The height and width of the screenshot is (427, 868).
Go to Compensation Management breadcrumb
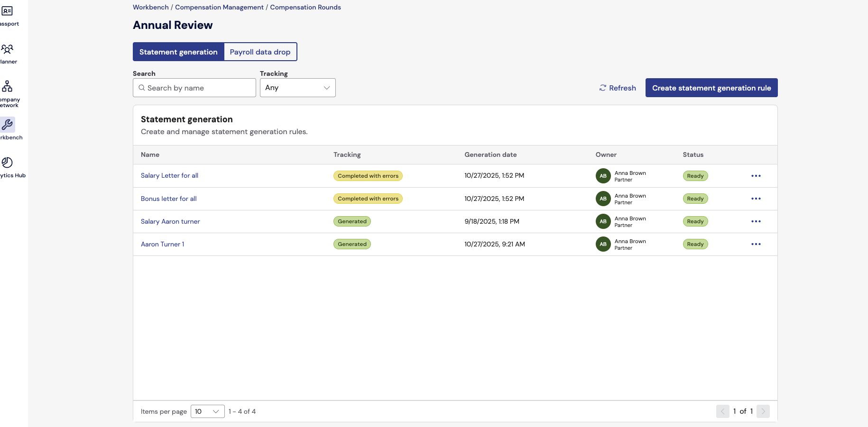pyautogui.click(x=219, y=7)
